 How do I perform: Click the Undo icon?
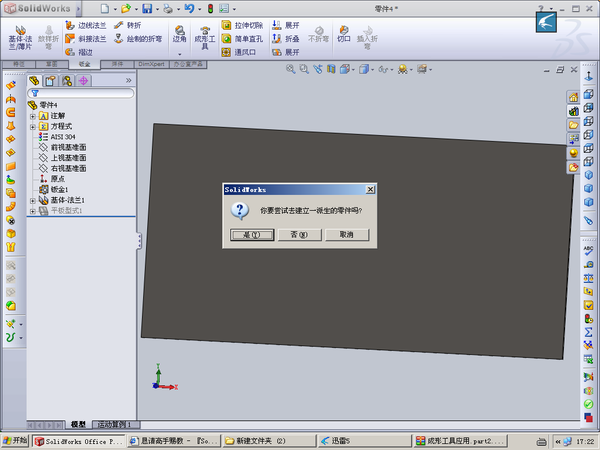tap(189, 8)
